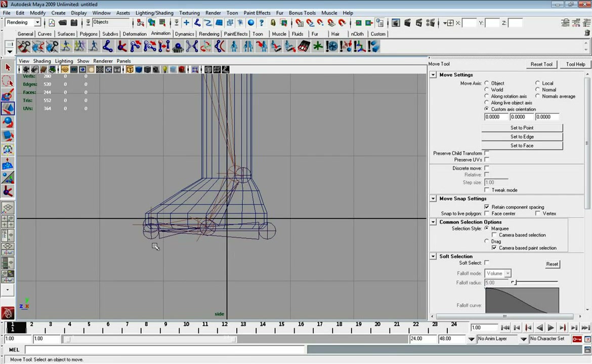Viewport: 592px width, 364px height.
Task: Activate the Move tool in toolbox
Action: tap(8, 108)
